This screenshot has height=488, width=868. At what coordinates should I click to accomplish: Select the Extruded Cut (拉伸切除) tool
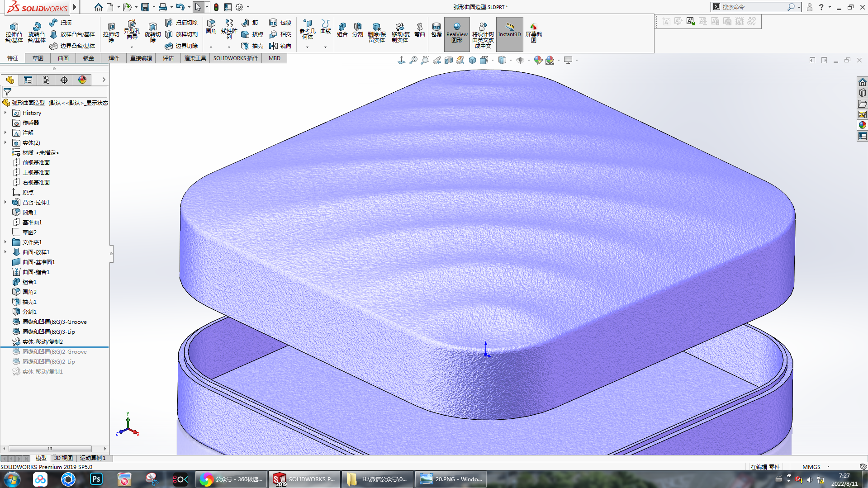(111, 33)
